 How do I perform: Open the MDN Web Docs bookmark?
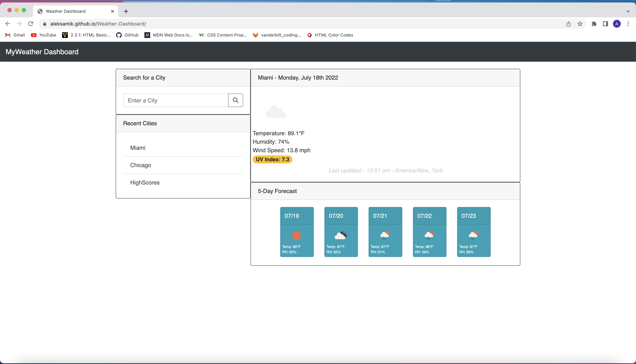coord(168,35)
